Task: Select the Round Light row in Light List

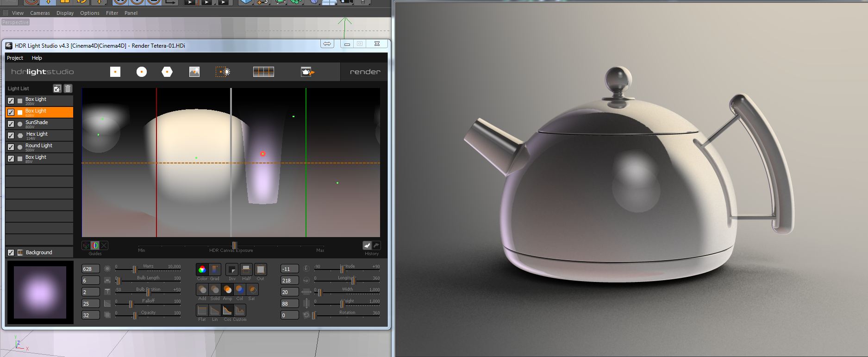Action: click(39, 147)
